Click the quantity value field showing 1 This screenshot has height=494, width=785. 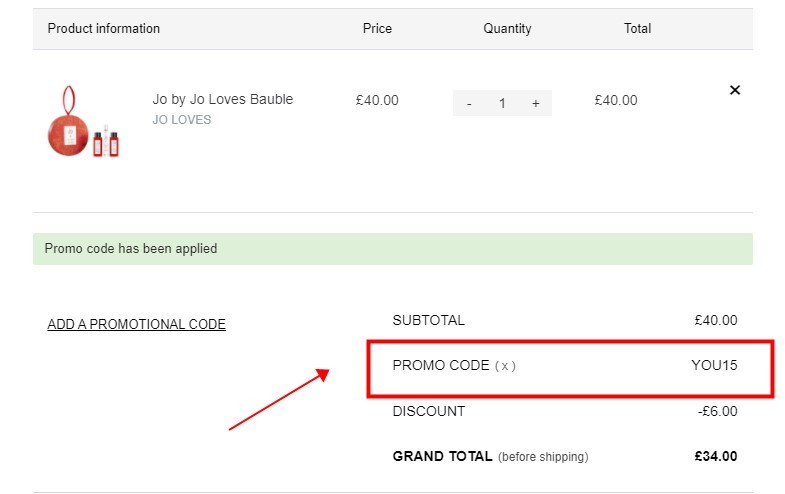502,104
